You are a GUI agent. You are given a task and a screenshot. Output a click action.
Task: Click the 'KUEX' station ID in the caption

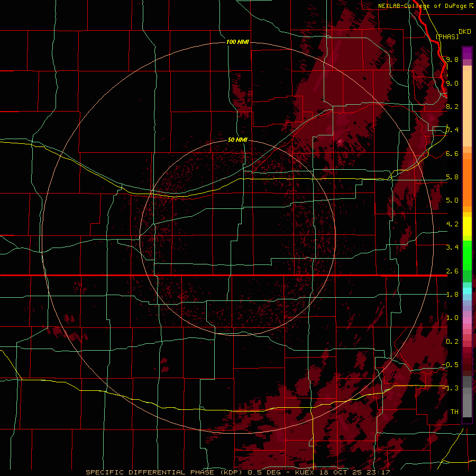pos(305,472)
